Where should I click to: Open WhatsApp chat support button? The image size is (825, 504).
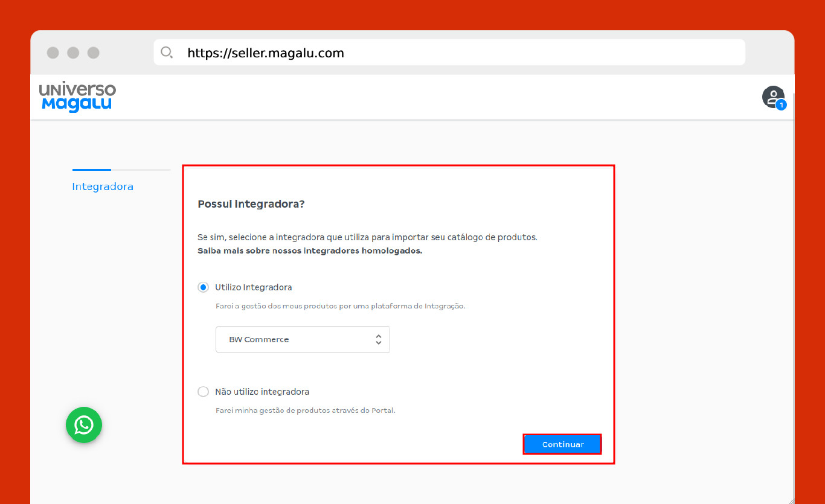click(x=84, y=425)
